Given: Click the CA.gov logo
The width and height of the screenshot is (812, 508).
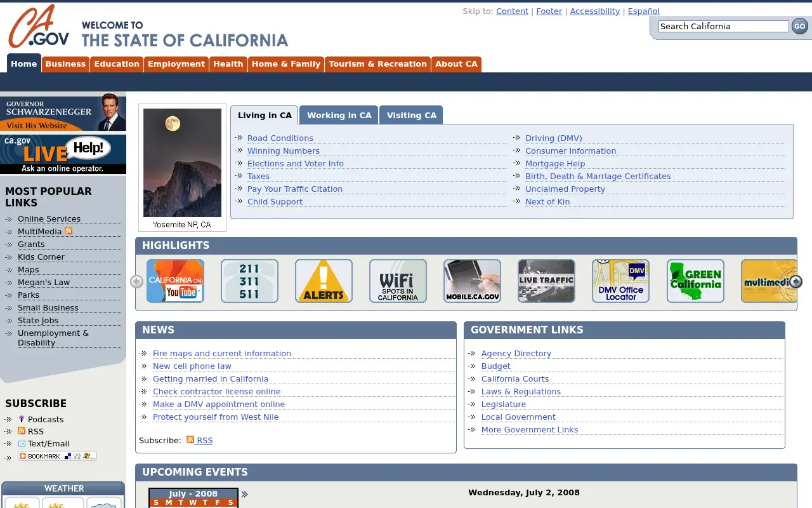Looking at the screenshot, I should (39, 27).
